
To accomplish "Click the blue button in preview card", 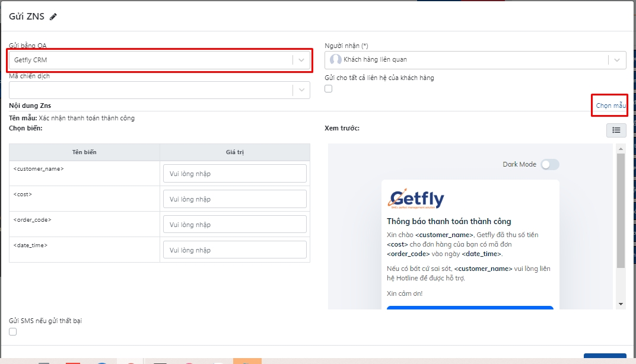I will click(470, 308).
